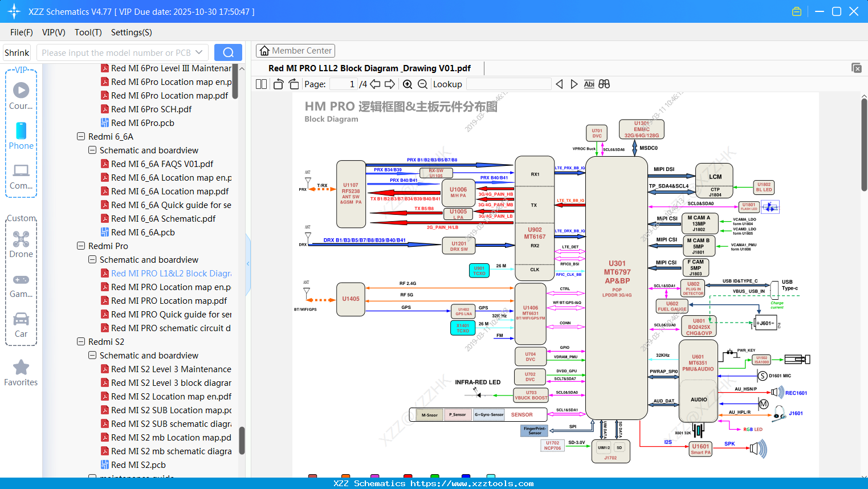Open the VIP(V) menu

54,32
